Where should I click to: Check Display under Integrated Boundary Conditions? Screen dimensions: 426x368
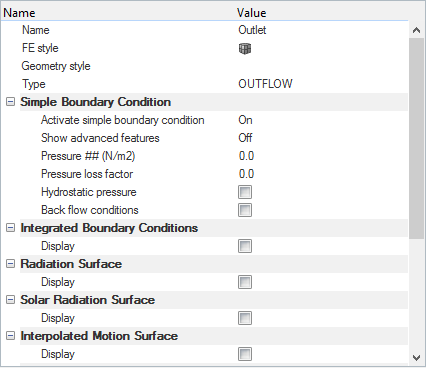pos(245,246)
